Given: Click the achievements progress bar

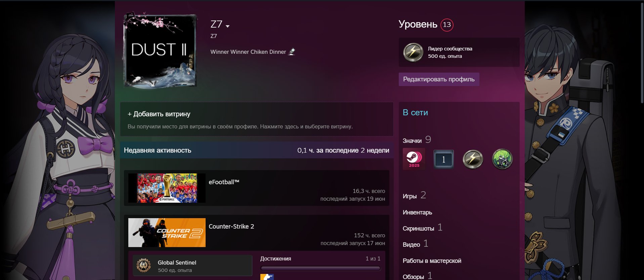Looking at the screenshot, I should (320, 268).
